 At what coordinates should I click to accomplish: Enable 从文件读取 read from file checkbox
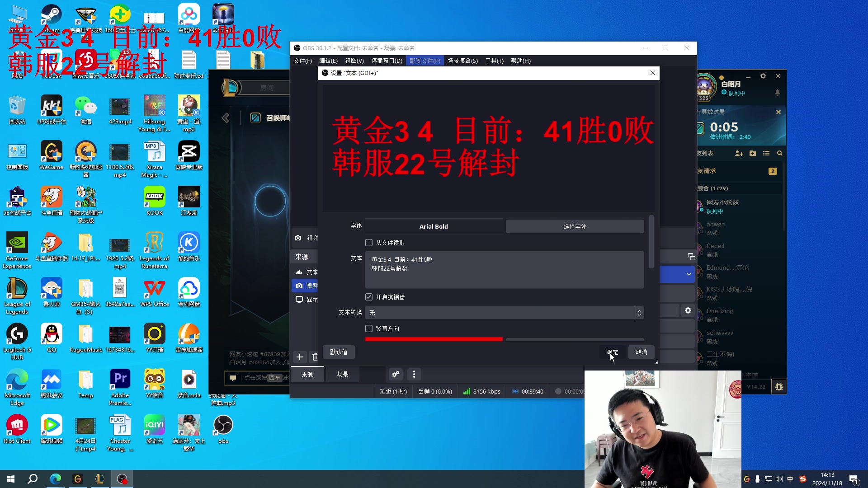point(369,243)
